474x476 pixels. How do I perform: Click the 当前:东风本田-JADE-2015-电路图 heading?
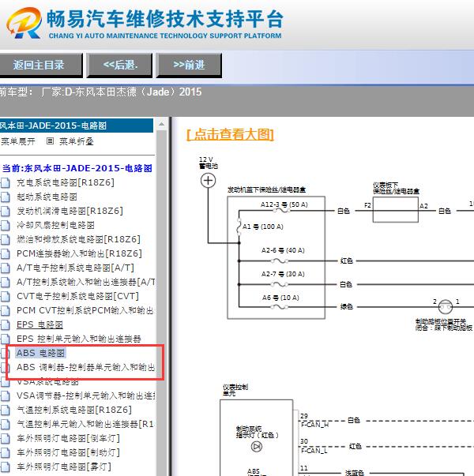(x=77, y=168)
